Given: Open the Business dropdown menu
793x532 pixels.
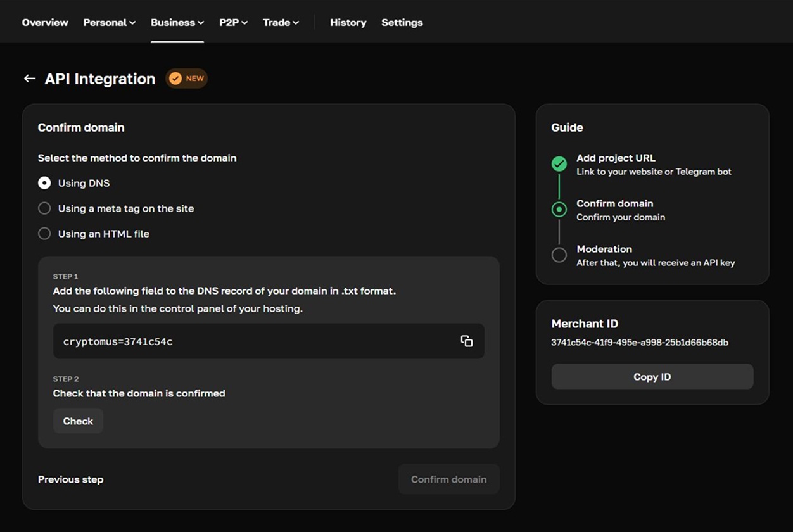Looking at the screenshot, I should pos(177,22).
